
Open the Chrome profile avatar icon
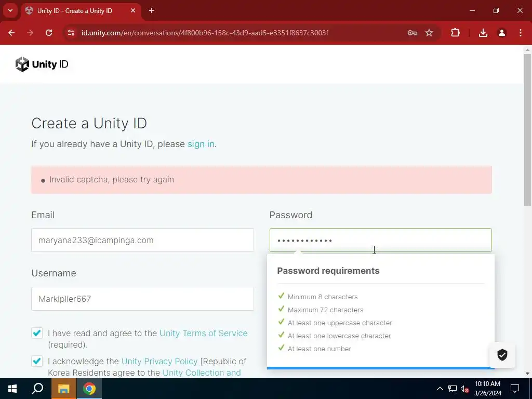point(502,33)
